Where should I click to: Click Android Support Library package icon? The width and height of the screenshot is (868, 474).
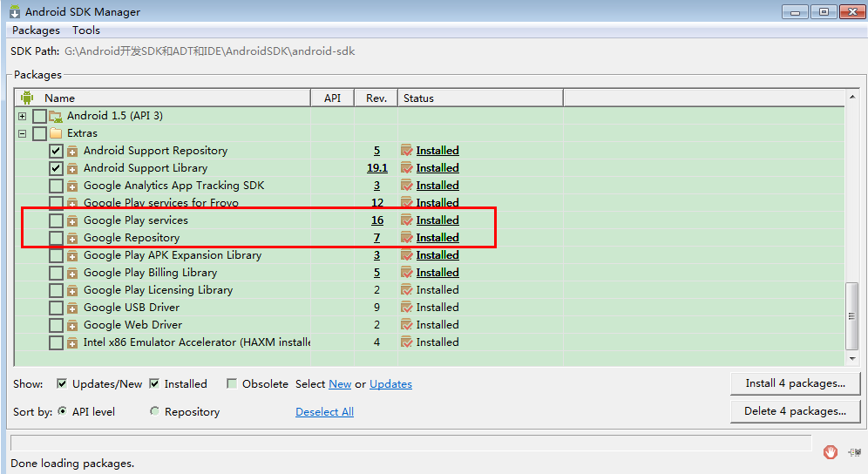coord(72,168)
